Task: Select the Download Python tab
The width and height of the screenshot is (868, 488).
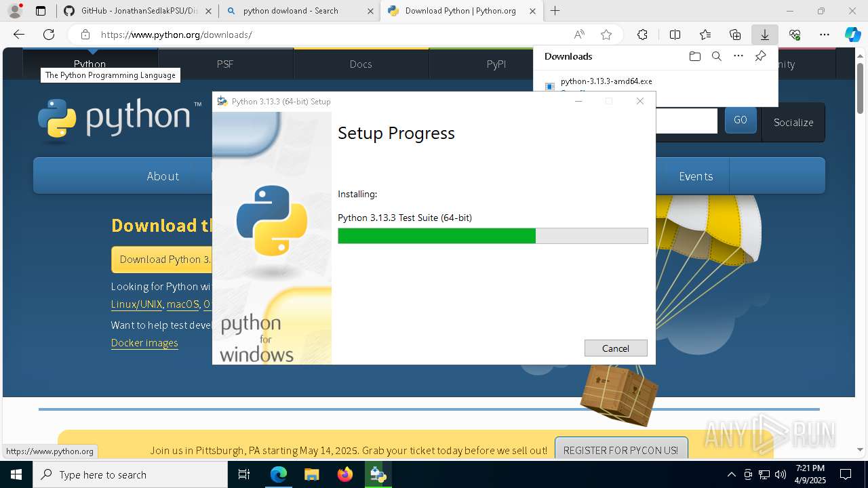Action: coord(460,11)
